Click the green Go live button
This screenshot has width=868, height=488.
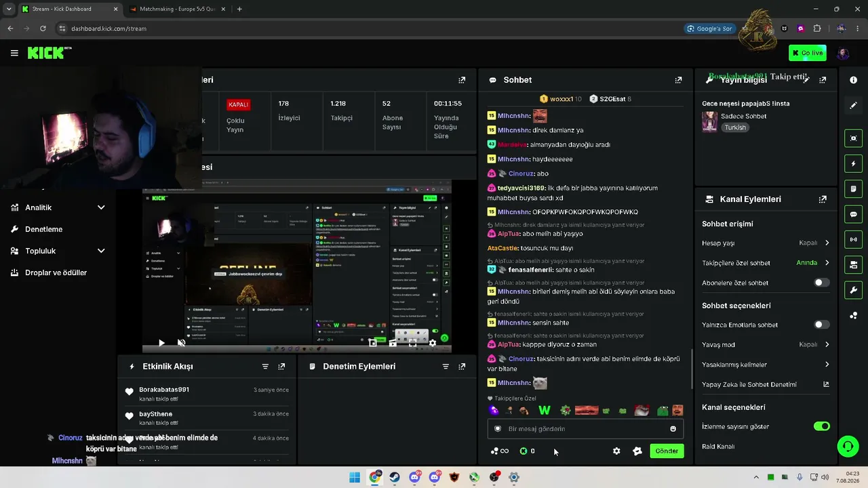tap(807, 53)
